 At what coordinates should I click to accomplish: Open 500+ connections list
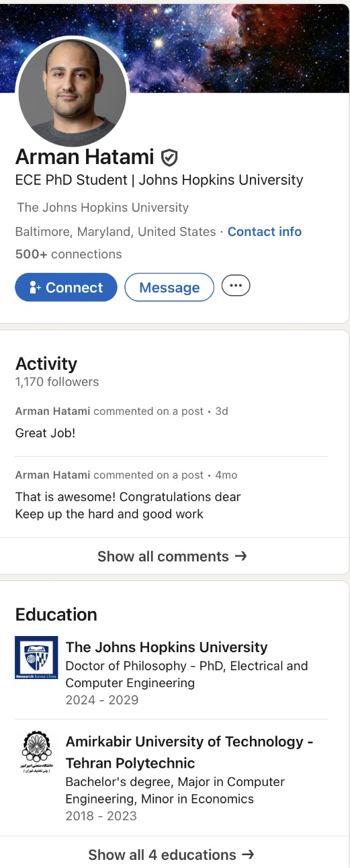tap(69, 254)
